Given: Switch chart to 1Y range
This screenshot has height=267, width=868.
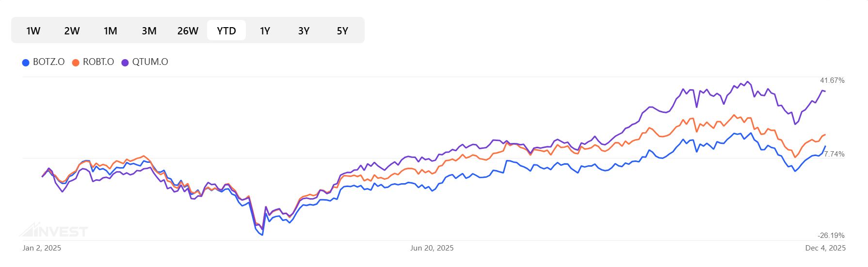Looking at the screenshot, I should click(265, 31).
